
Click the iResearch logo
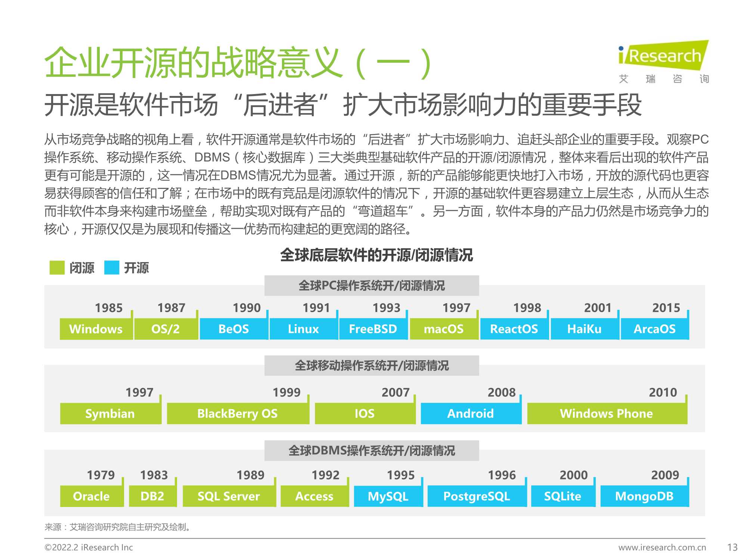663,55
